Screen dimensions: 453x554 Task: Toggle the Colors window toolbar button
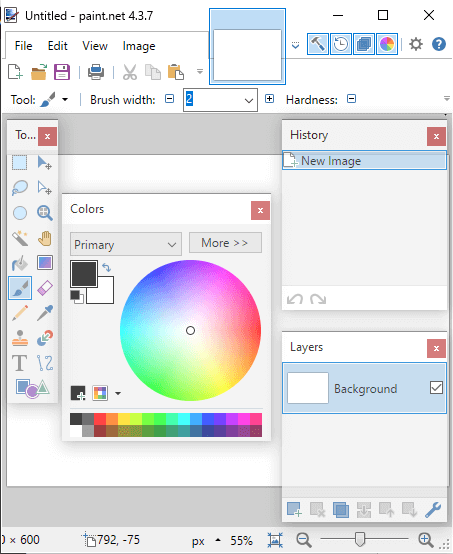387,44
